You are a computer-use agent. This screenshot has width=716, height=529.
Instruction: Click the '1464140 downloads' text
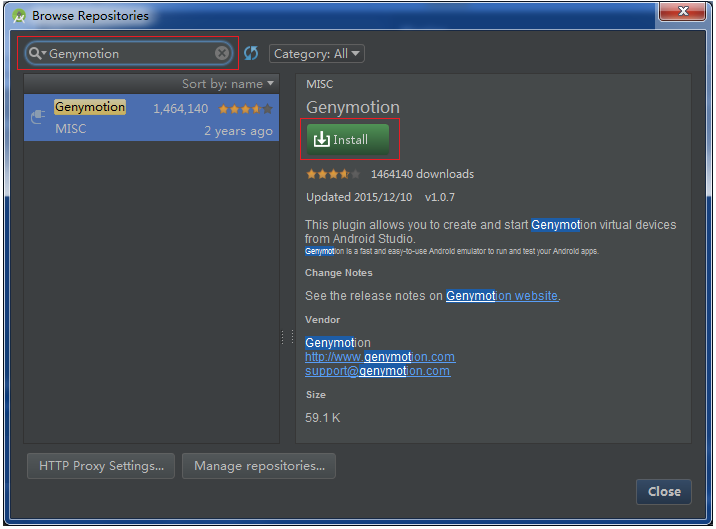tap(422, 174)
